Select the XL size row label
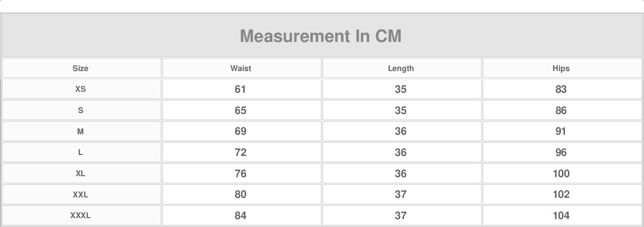Viewport: 644px width, 227px height. pos(81,174)
